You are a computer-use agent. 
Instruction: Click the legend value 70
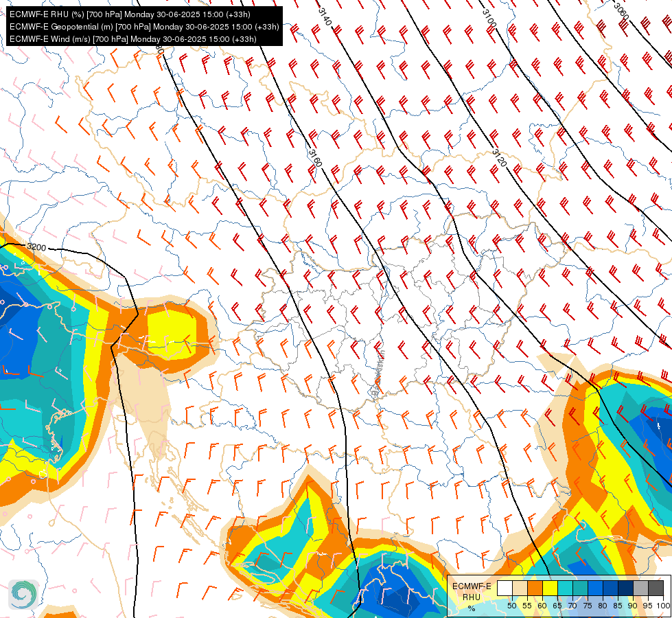tap(572, 606)
